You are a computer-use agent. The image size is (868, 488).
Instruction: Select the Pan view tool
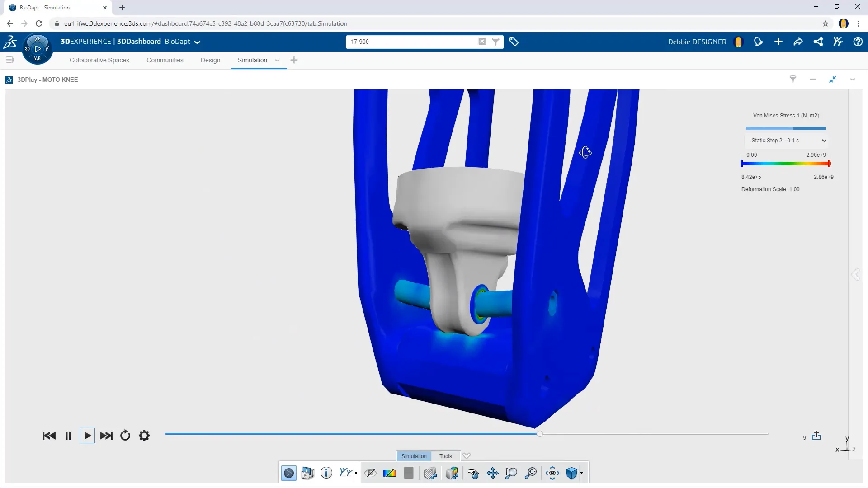pyautogui.click(x=493, y=473)
